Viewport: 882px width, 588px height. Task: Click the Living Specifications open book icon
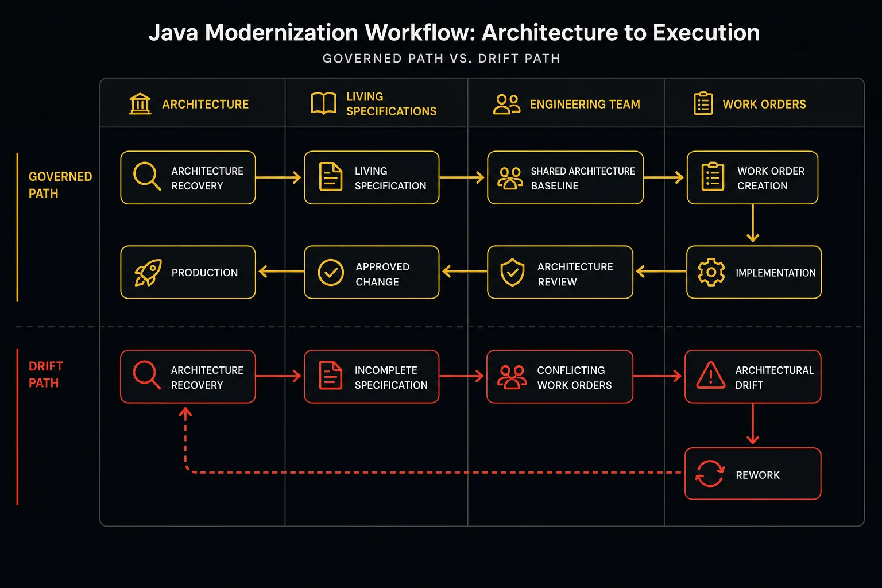click(x=324, y=103)
